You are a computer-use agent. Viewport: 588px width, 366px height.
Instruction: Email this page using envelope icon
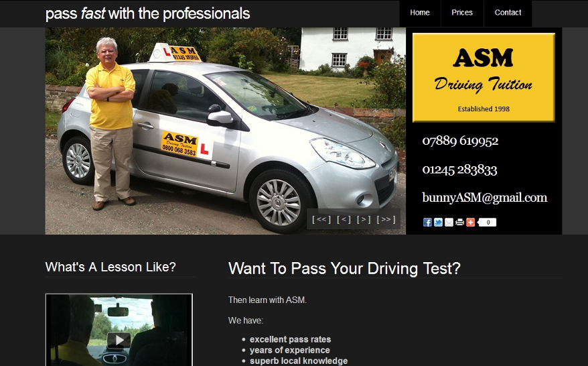(x=449, y=223)
